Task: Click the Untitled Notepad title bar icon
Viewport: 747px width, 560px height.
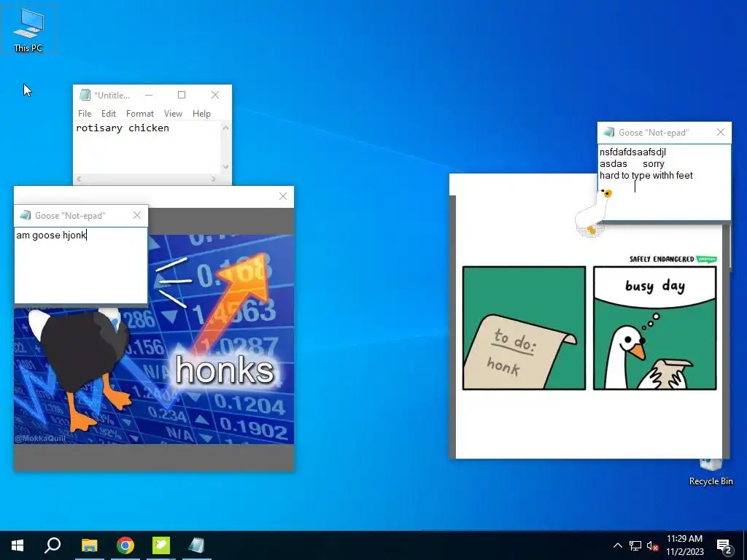Action: coord(85,95)
